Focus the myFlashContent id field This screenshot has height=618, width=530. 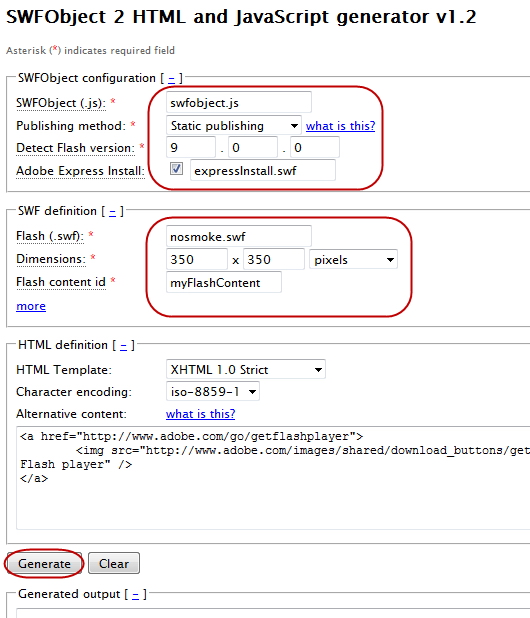click(224, 282)
